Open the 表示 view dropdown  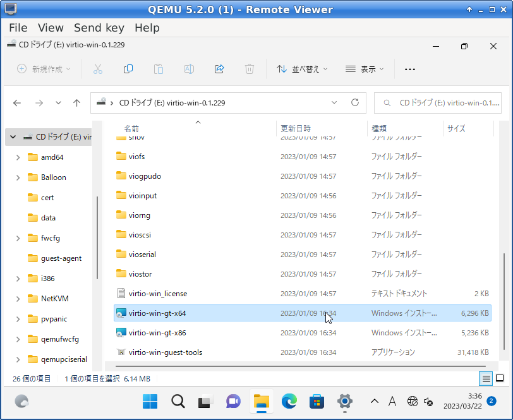click(365, 69)
